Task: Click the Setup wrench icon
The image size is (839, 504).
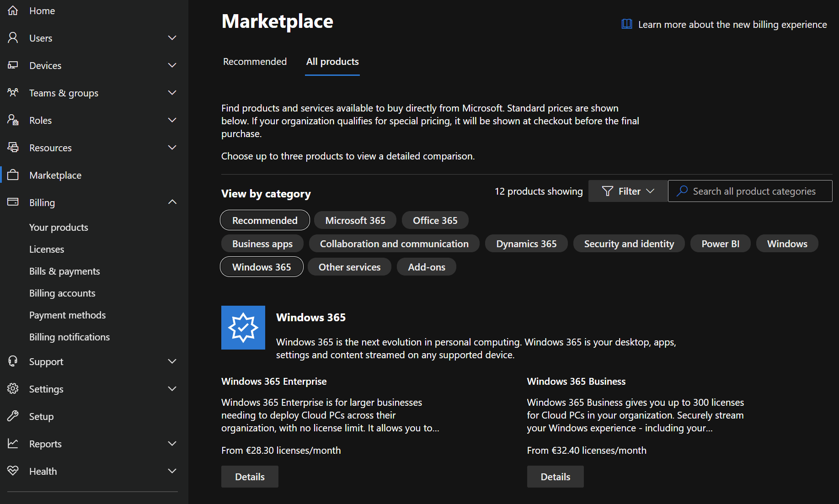Action: coord(13,416)
